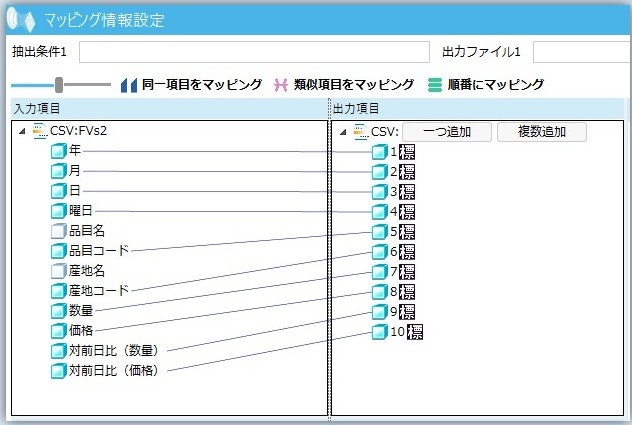Click the cube icon beside 曜日
Image resolution: width=632 pixels, height=425 pixels.
coord(58,211)
